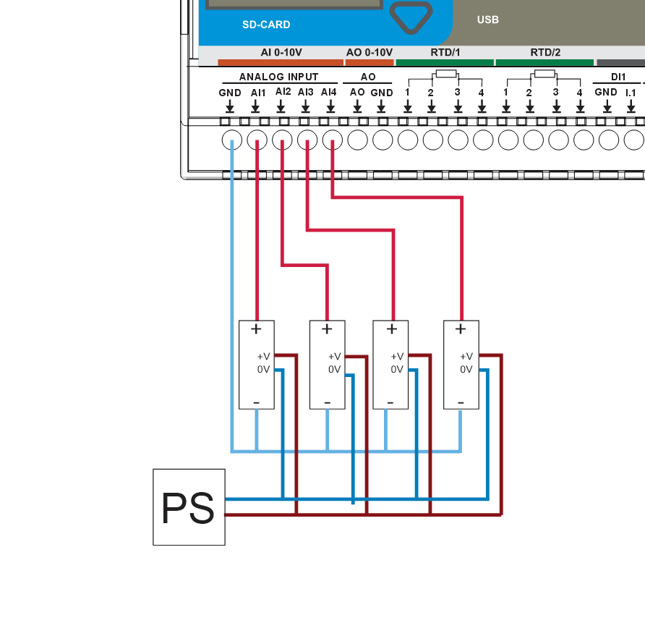
Task: Select the AO output terminal
Action: pyautogui.click(x=356, y=140)
